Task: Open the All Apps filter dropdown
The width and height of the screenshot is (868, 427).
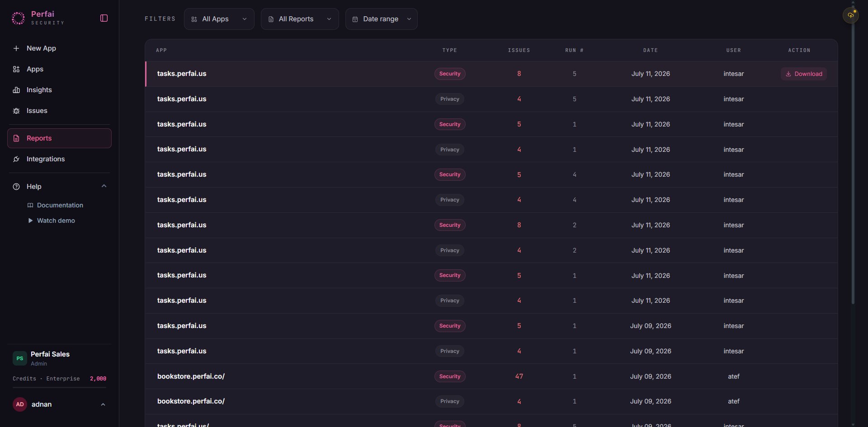Action: click(x=219, y=19)
